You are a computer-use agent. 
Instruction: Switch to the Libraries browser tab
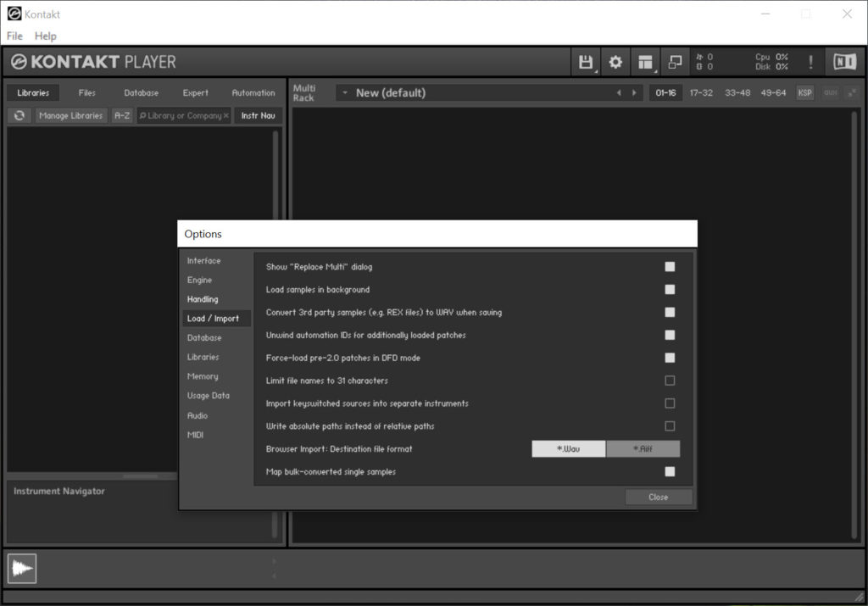33,93
